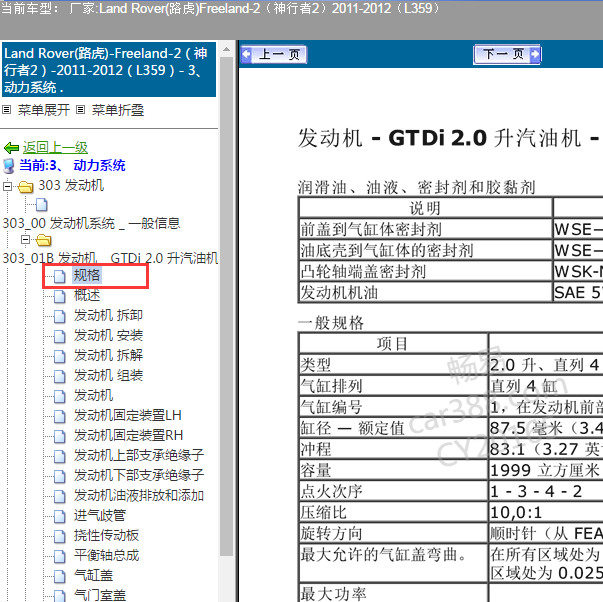Open the 303 发动机 folder icon
Viewport: 603px width, 602px height.
pyautogui.click(x=26, y=187)
